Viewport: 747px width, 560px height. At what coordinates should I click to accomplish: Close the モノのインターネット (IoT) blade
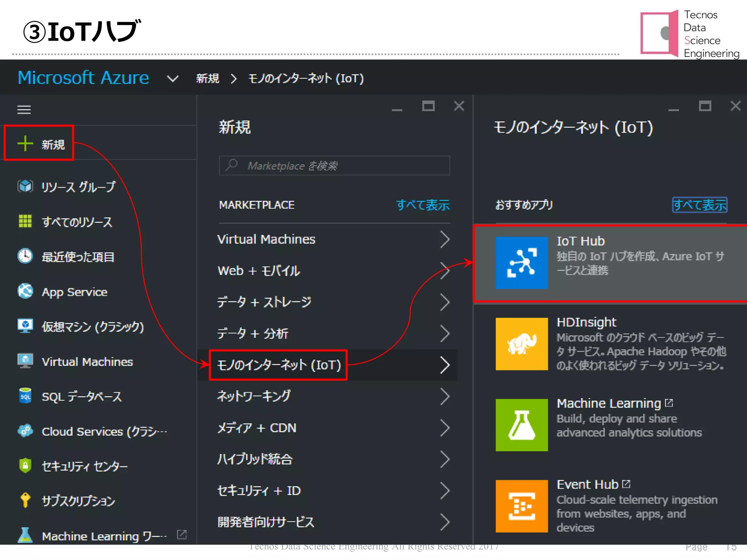coord(735,106)
